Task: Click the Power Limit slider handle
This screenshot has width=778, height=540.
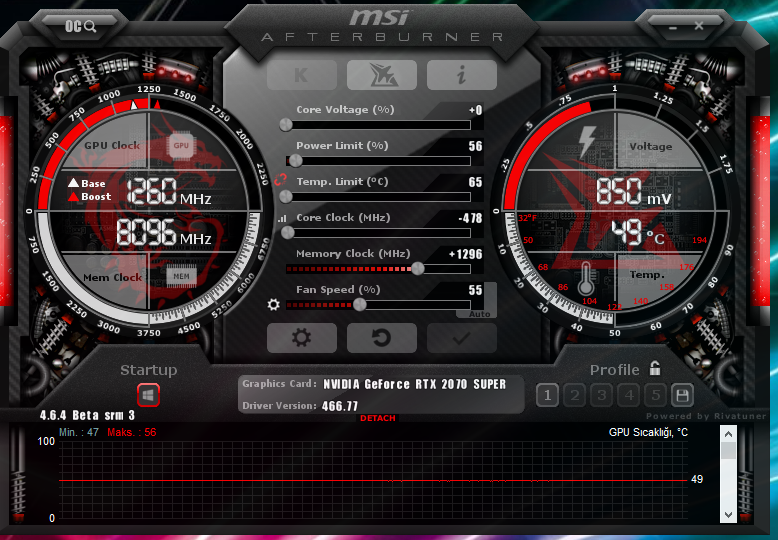Action: pos(296,160)
